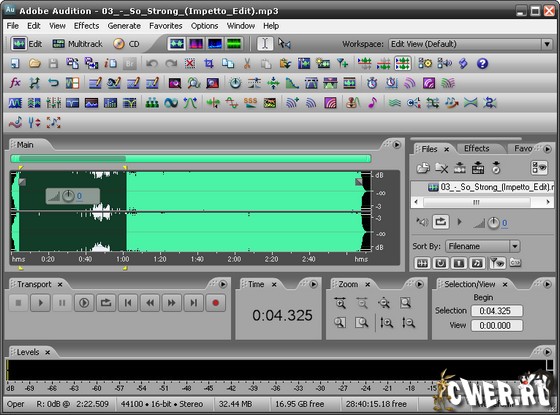Open the Zoom panel options arrow

(419, 284)
